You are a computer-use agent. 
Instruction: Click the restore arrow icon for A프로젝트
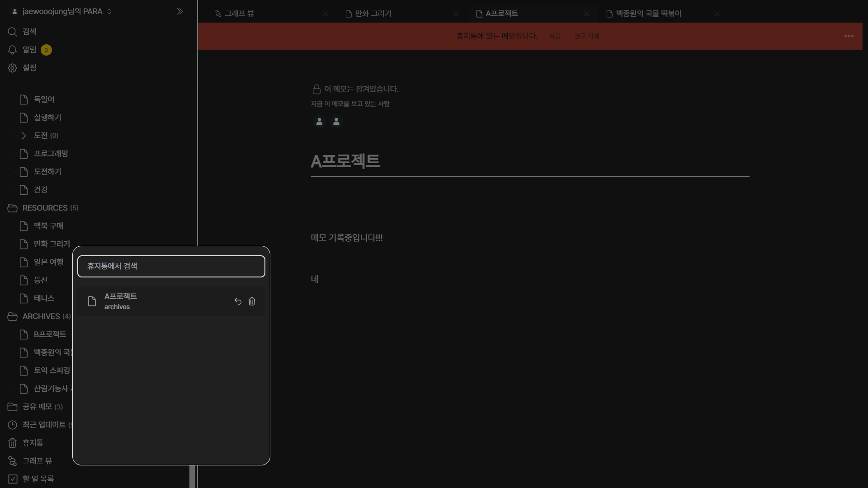(x=238, y=301)
